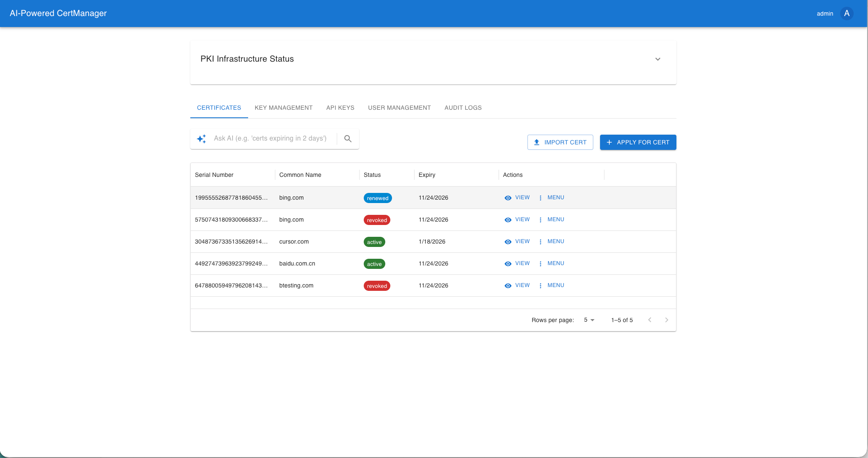The image size is (868, 458).
Task: Click the AI sparkle icon in search box
Action: (201, 138)
